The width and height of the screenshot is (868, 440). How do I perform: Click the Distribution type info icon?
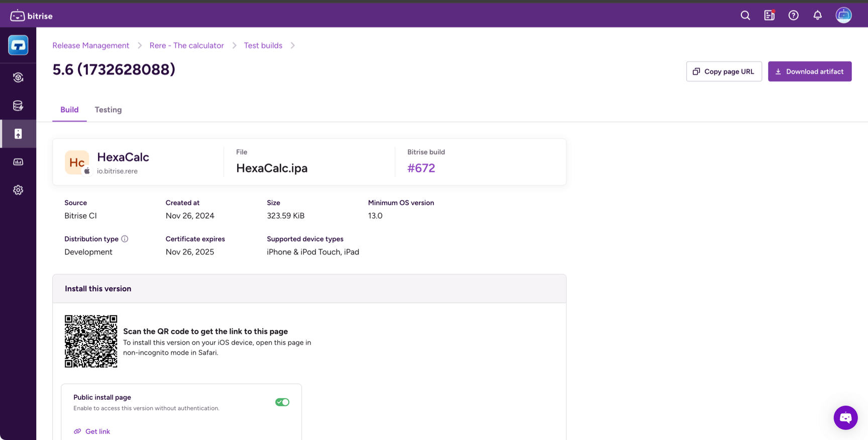(125, 239)
